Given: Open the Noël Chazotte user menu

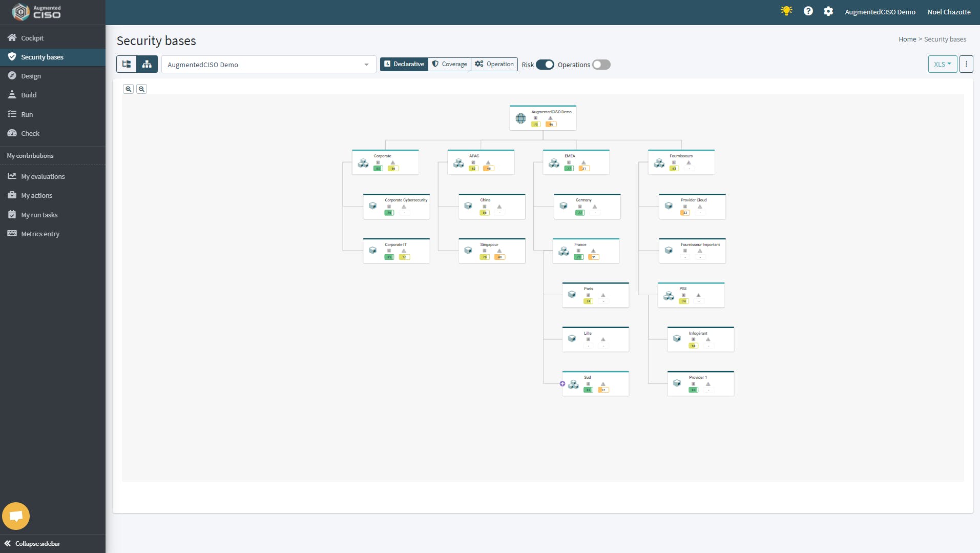Looking at the screenshot, I should 949,12.
